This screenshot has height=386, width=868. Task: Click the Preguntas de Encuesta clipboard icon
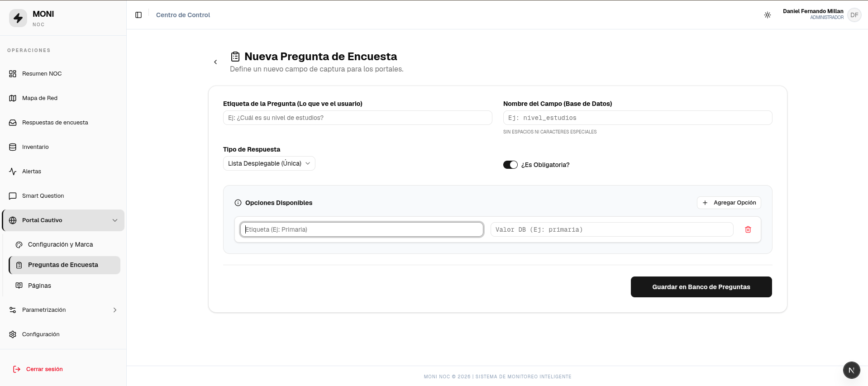tap(19, 265)
